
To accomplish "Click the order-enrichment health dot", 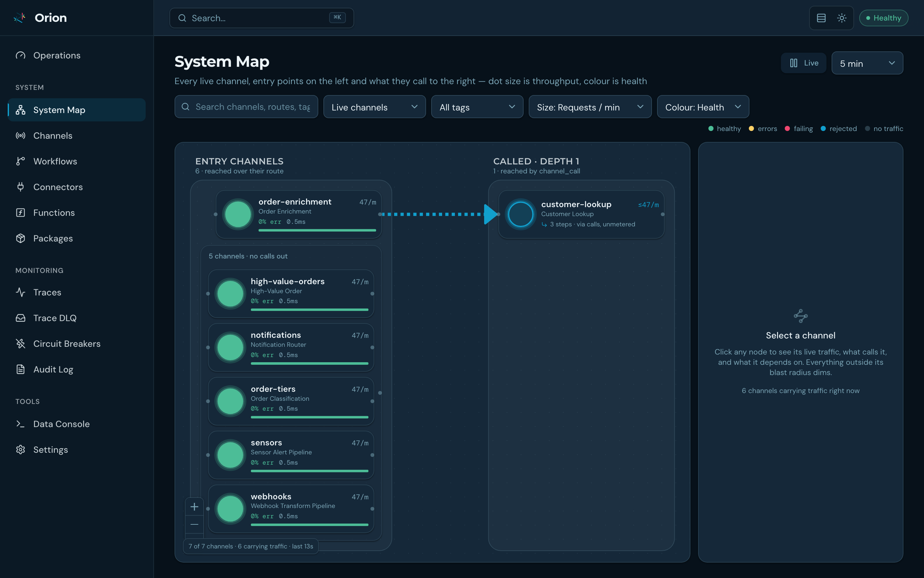I will point(238,215).
